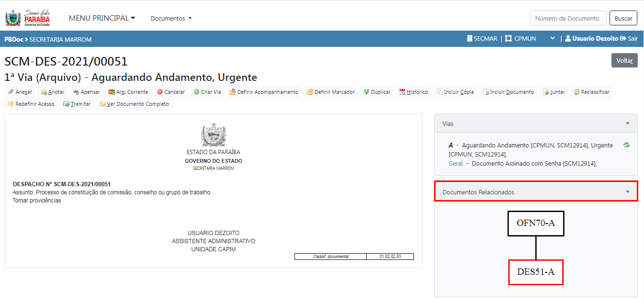Image resolution: width=644 pixels, height=303 pixels.
Task: Open Definir Marcador toolbar option
Action: pos(330,92)
